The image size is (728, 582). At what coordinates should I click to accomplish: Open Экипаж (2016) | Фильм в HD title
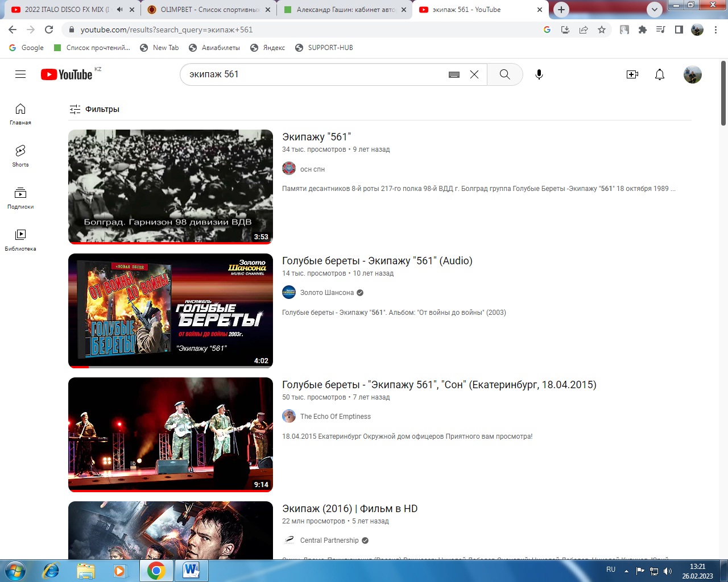pos(350,509)
